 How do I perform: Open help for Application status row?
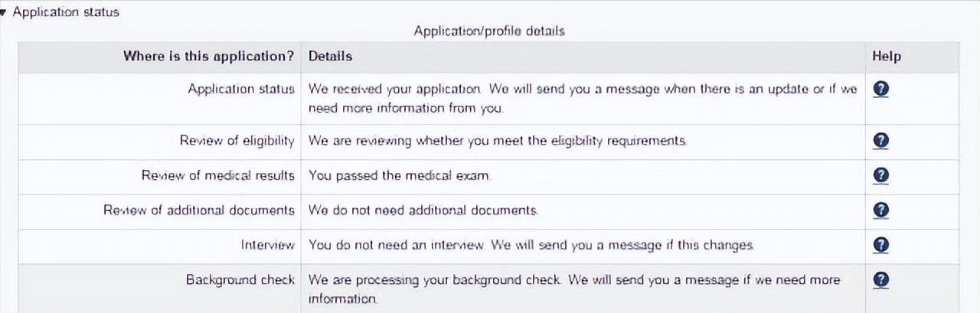(x=880, y=89)
